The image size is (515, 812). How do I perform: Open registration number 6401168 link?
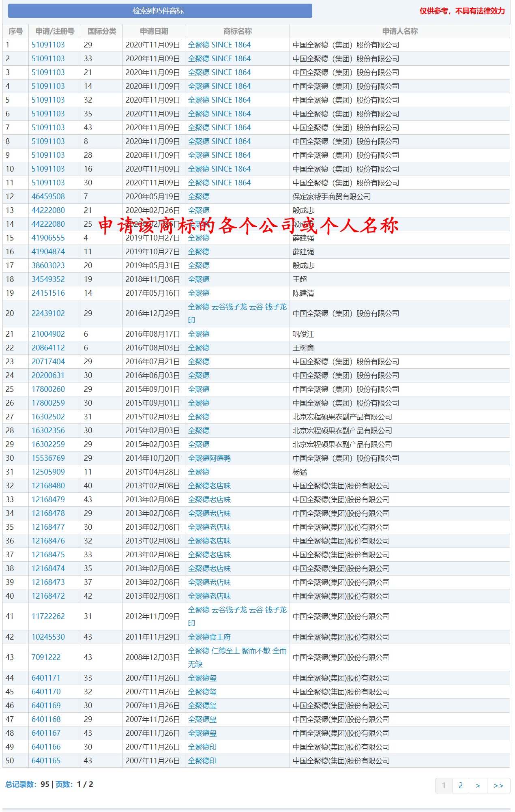pos(46,720)
